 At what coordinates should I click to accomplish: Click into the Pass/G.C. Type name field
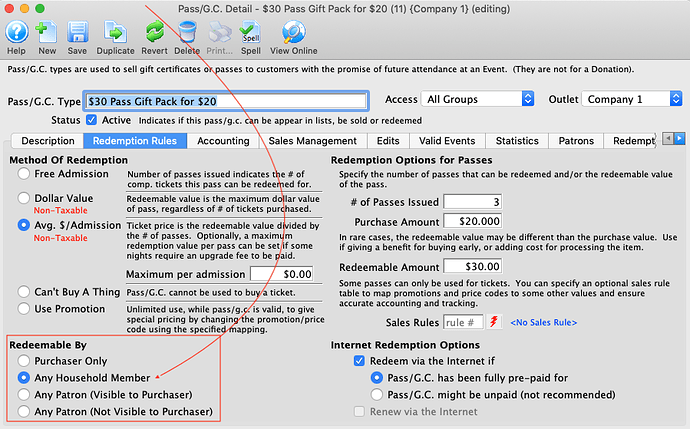click(x=226, y=101)
